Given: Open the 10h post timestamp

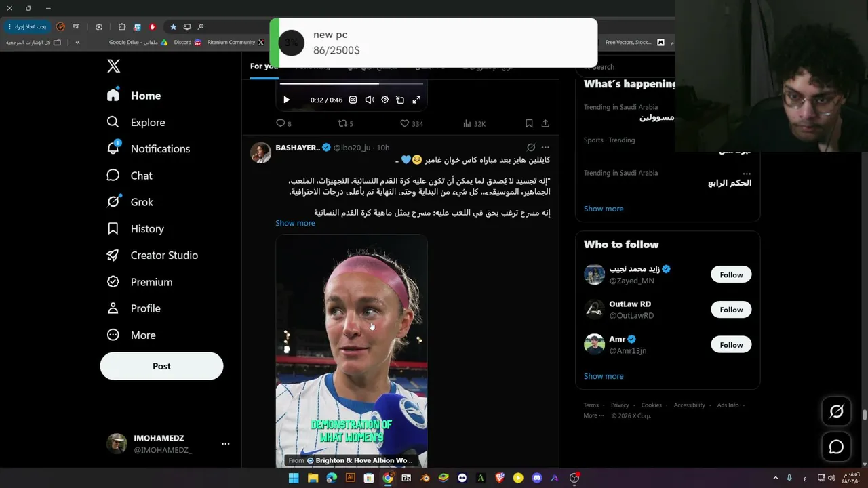Looking at the screenshot, I should tap(383, 148).
